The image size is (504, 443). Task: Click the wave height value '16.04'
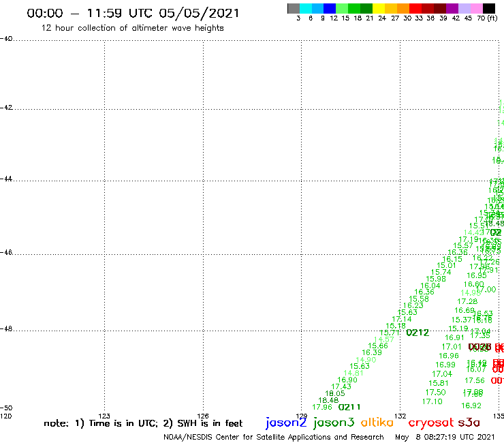tap(430, 286)
